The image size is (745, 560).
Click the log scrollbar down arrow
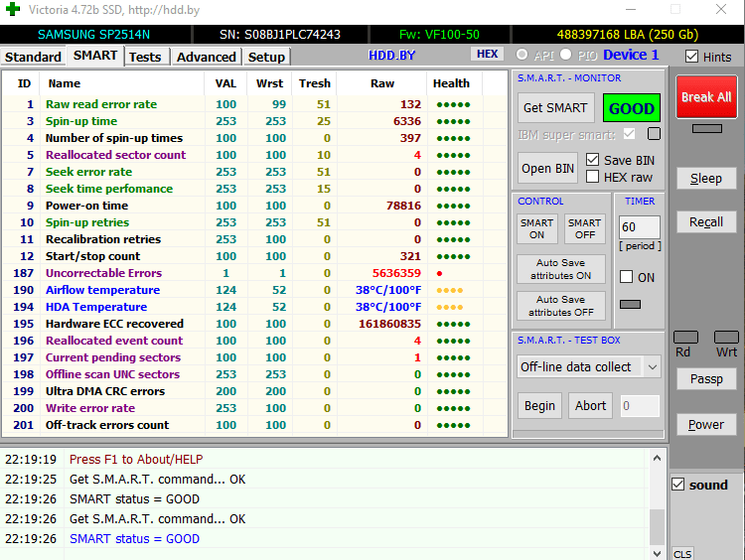(x=658, y=553)
